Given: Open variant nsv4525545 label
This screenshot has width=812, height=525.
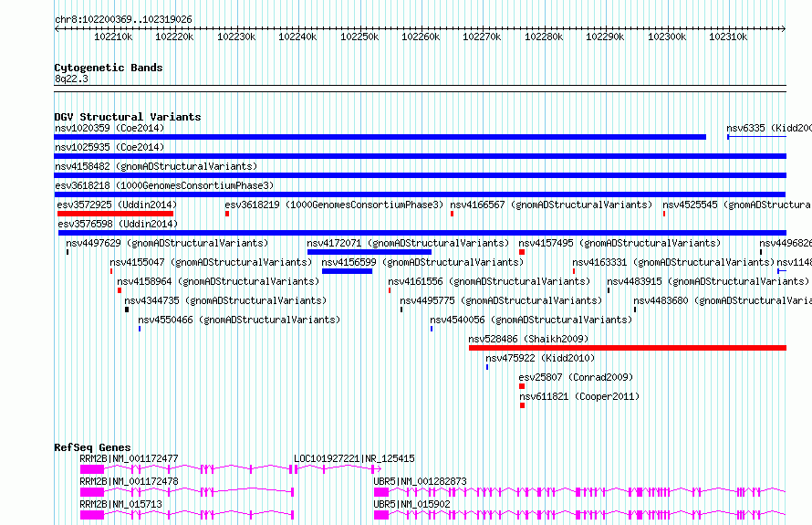Looking at the screenshot, I should coord(737,205).
